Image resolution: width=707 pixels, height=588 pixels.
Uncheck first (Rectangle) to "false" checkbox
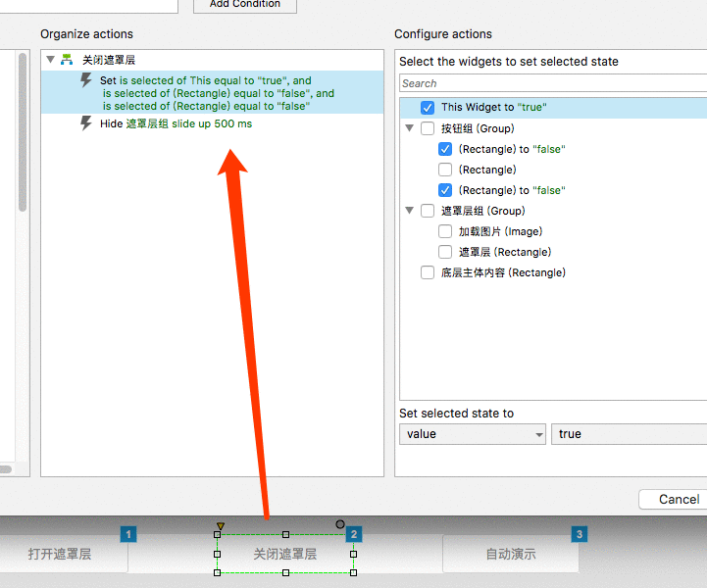point(445,149)
